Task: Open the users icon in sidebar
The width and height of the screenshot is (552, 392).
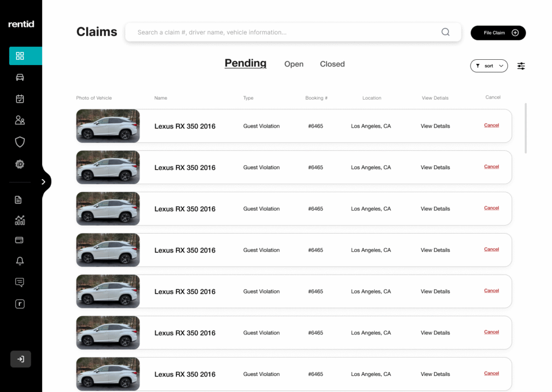Action: tap(20, 120)
